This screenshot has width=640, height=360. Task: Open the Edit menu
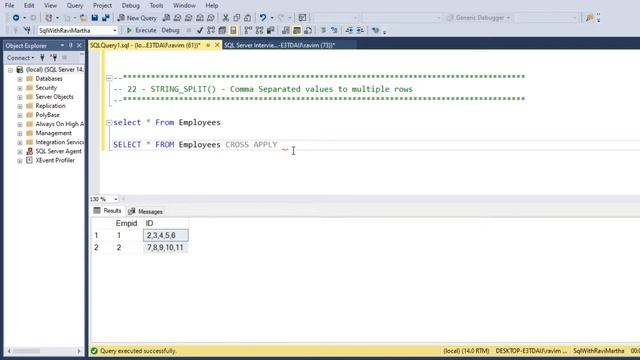tap(29, 6)
